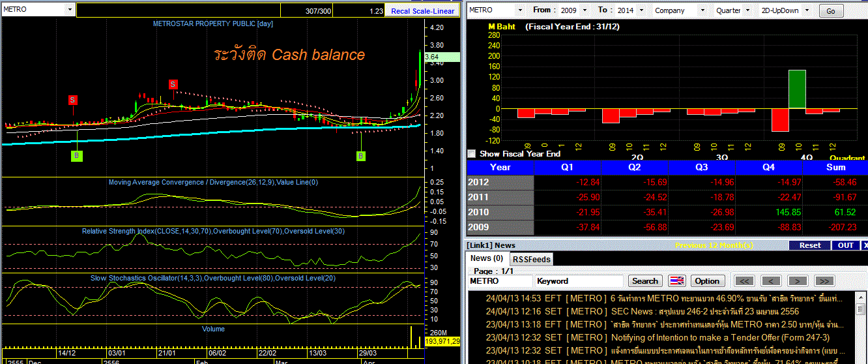This screenshot has height=364, width=868.
Task: Click the Go button
Action: (x=830, y=11)
